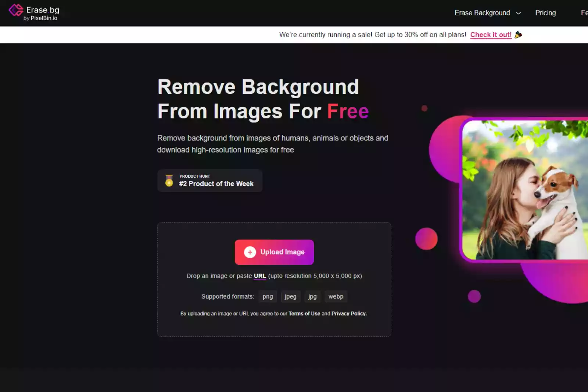Select the jpeg format badge
Viewport: 588px width, 392px height.
(x=290, y=296)
